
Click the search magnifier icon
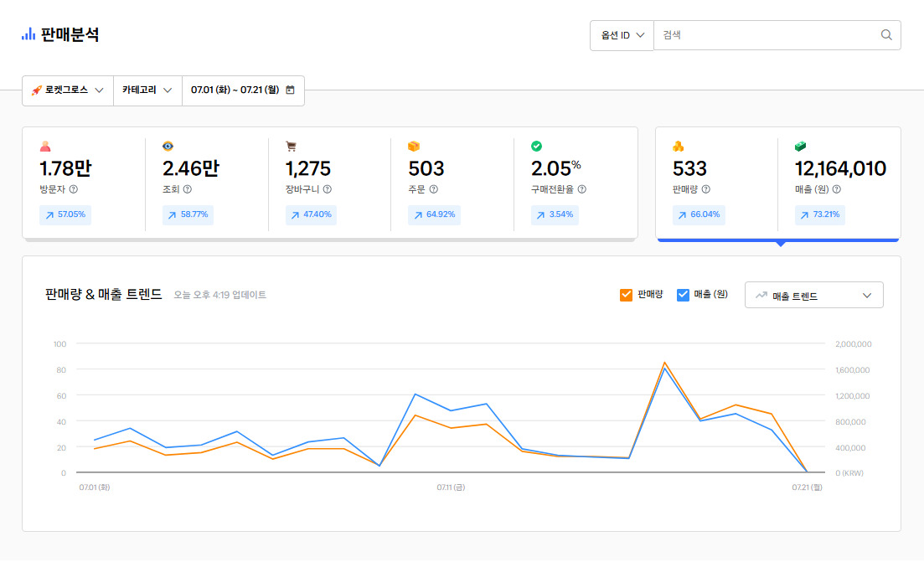(886, 35)
